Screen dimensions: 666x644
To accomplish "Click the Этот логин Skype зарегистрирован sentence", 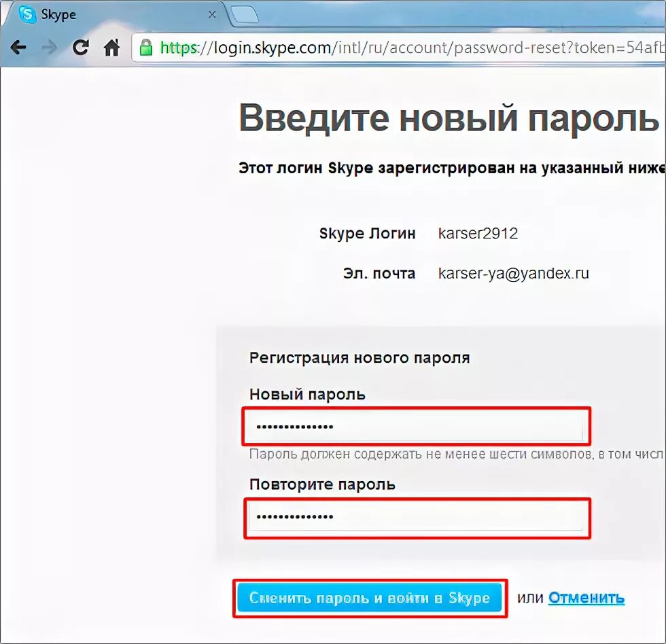I will (x=452, y=168).
